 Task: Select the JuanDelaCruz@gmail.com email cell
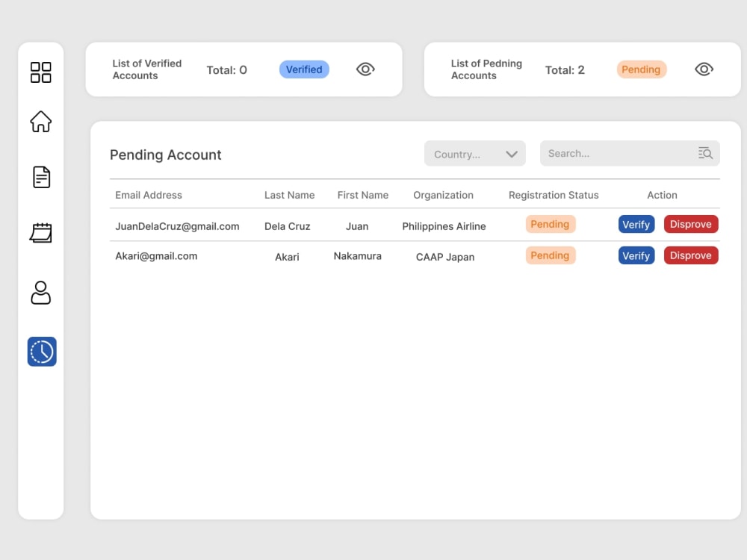[177, 227]
